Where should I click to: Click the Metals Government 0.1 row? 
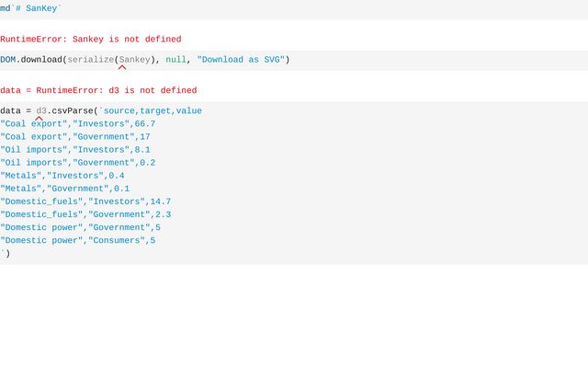pyautogui.click(x=65, y=189)
